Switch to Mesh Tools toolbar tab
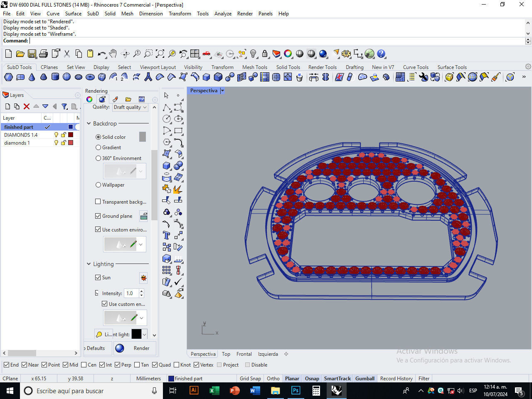The width and height of the screenshot is (532, 399). pos(255,67)
